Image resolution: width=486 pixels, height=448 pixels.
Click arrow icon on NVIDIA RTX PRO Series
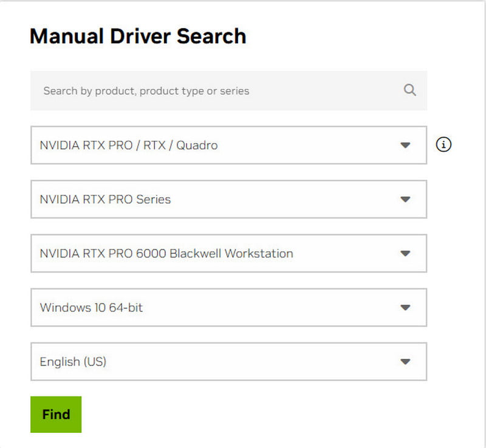click(x=405, y=199)
